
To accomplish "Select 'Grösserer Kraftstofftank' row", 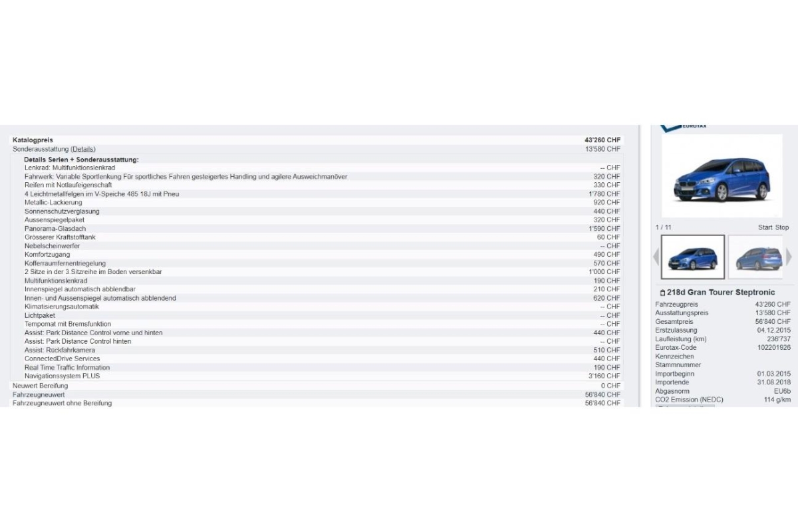I will click(317, 237).
